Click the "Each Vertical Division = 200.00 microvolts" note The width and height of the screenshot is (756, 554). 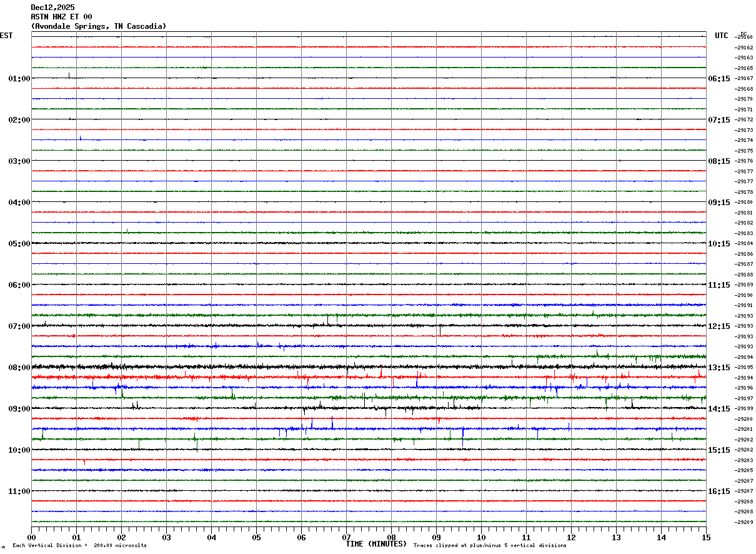point(79,546)
